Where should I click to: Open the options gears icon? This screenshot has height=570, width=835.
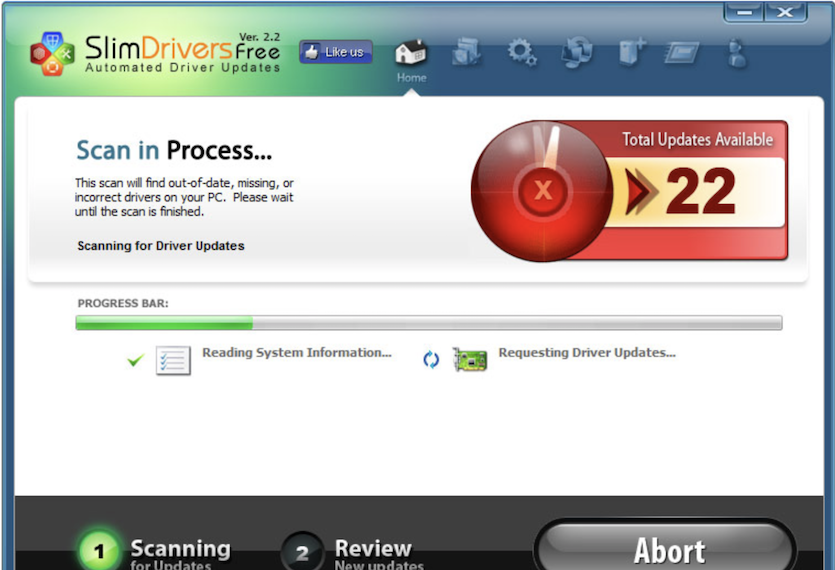point(521,52)
